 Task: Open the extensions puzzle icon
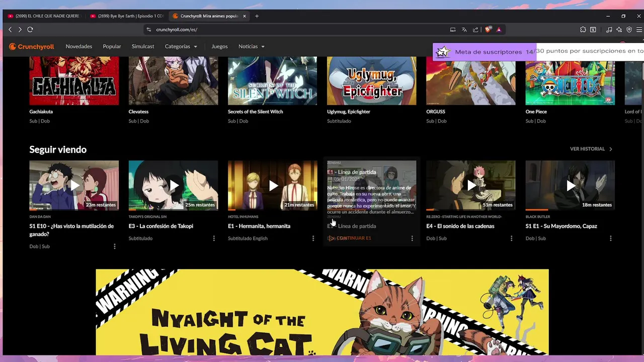(x=583, y=30)
